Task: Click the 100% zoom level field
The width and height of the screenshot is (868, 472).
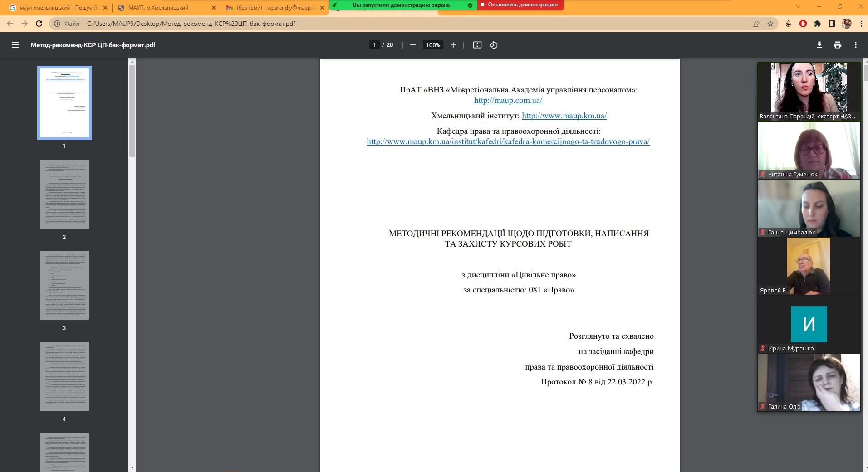Action: 433,45
